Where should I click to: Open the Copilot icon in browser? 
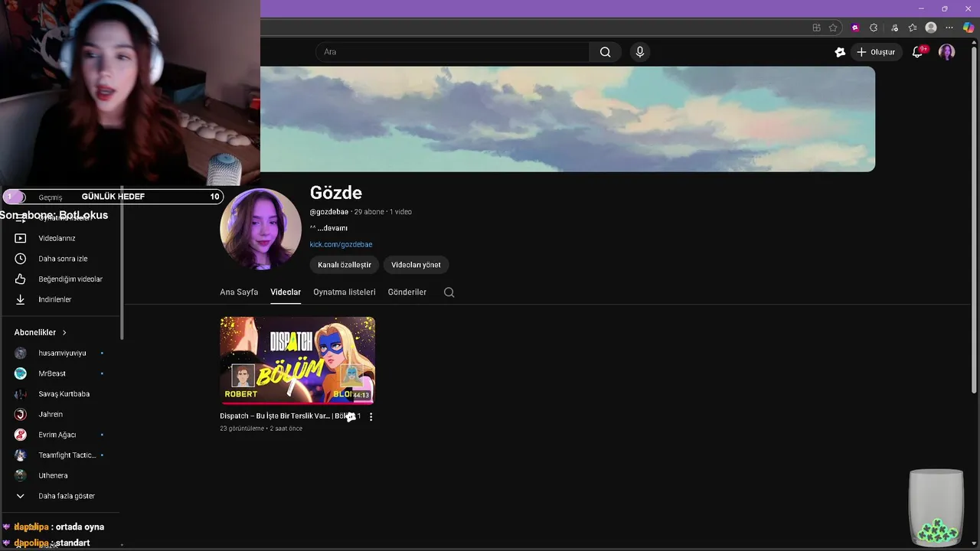tap(969, 28)
